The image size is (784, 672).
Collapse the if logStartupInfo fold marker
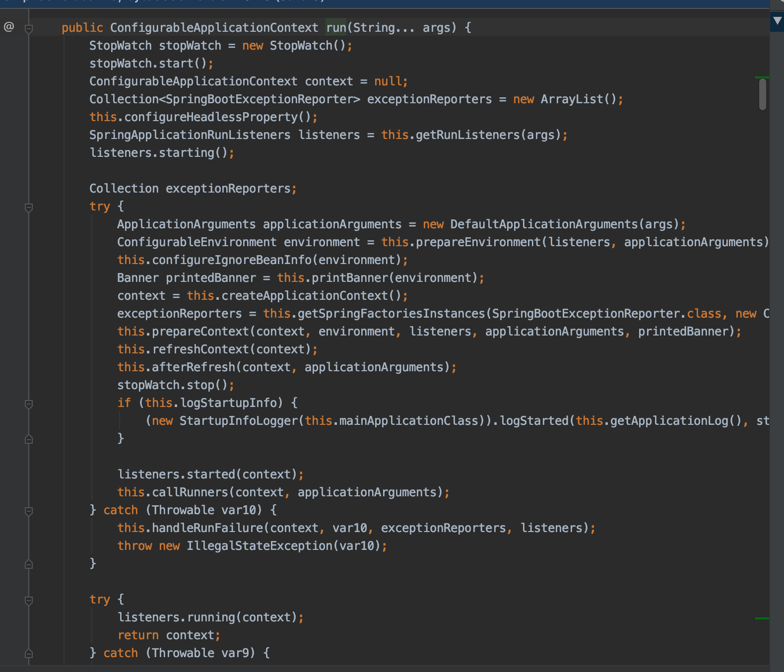29,404
